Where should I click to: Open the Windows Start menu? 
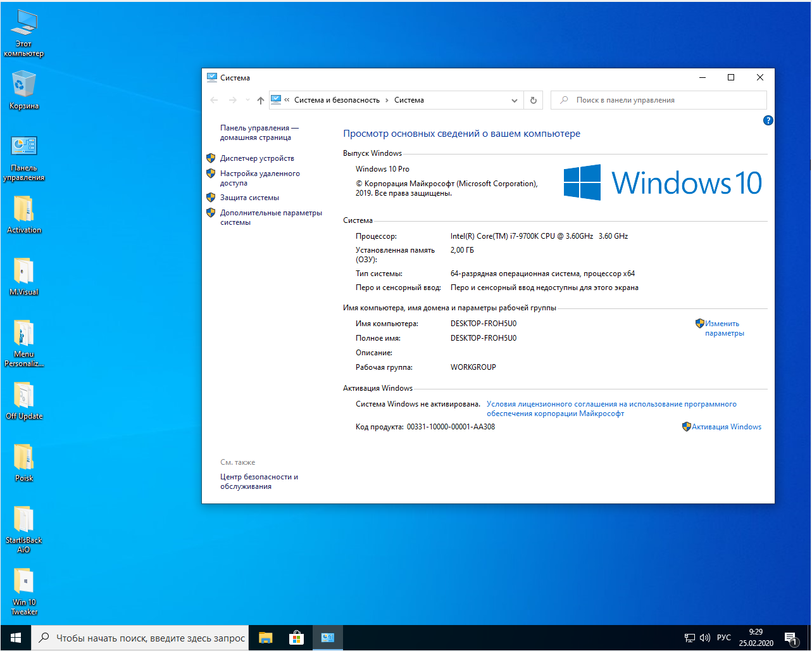pos(15,638)
